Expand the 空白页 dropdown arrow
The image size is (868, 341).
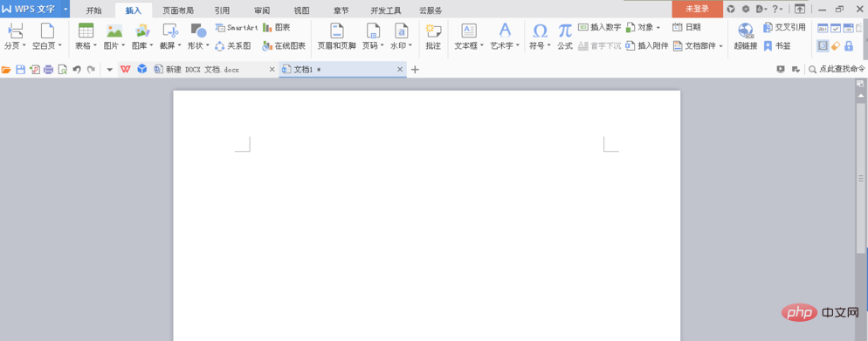(x=59, y=46)
